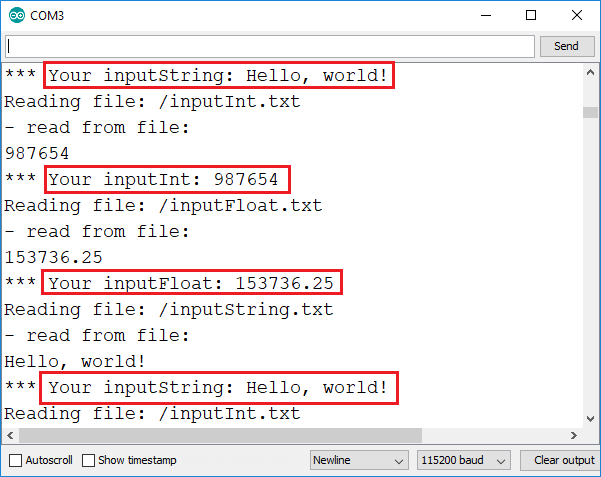
Task: Click the 'Your inputInt: 987654' output line
Action: click(168, 180)
